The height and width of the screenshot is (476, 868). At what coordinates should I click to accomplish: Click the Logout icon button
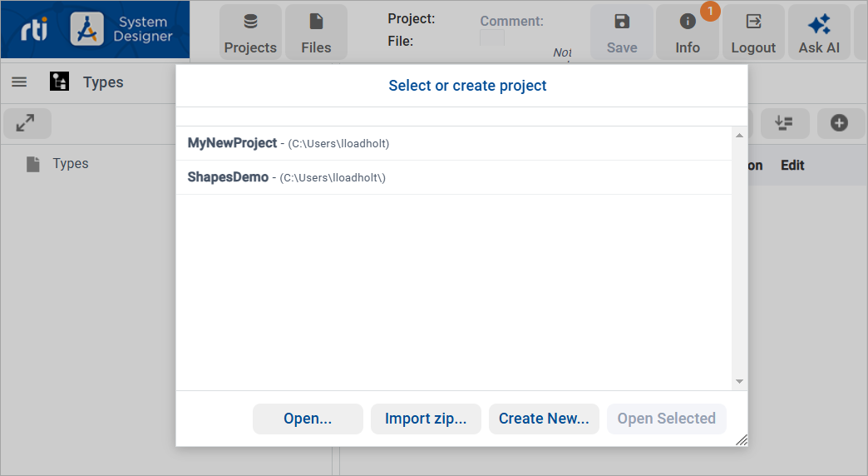(753, 32)
